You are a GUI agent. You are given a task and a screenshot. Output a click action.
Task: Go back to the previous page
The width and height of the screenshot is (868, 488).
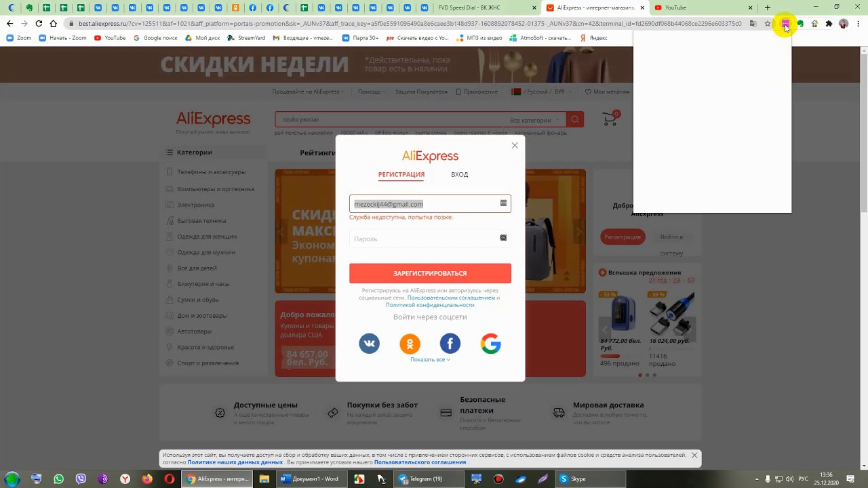pos(9,24)
